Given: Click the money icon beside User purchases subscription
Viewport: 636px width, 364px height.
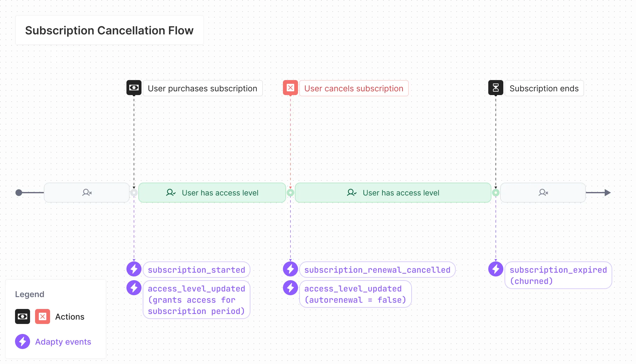Looking at the screenshot, I should [x=134, y=88].
